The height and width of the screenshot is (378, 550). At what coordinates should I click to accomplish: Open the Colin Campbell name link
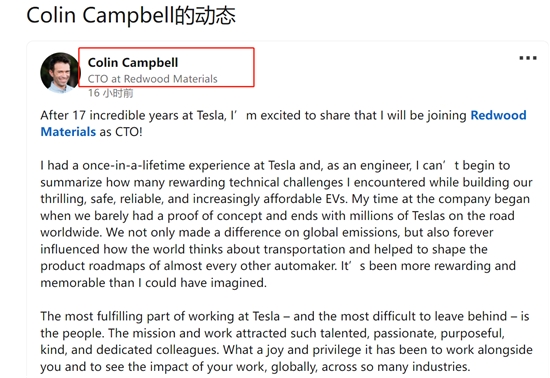[x=133, y=62]
